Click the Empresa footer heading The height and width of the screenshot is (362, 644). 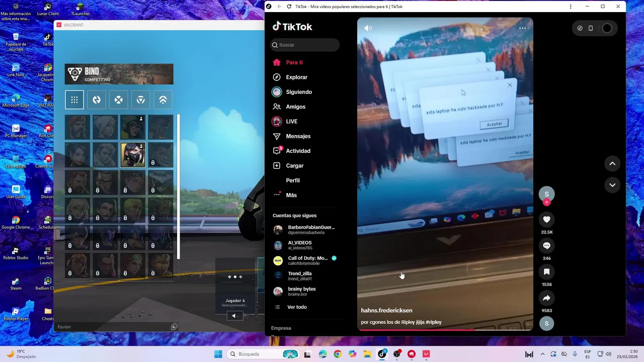[x=281, y=328]
